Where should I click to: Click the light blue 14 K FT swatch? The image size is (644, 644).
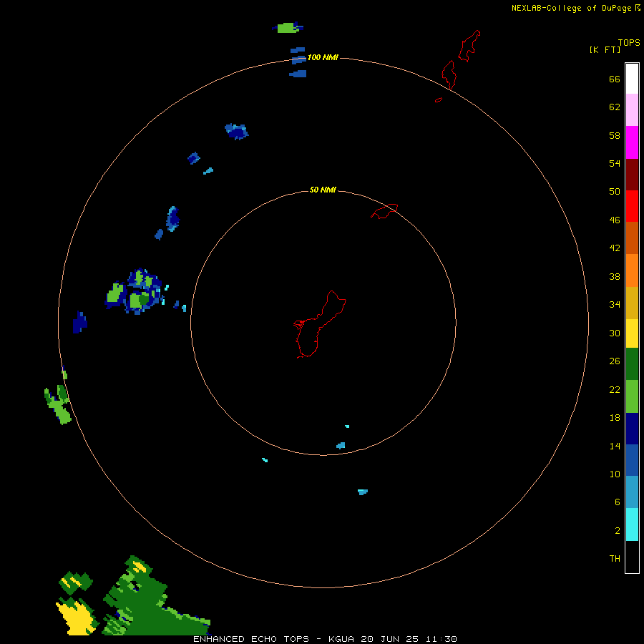pos(632,492)
